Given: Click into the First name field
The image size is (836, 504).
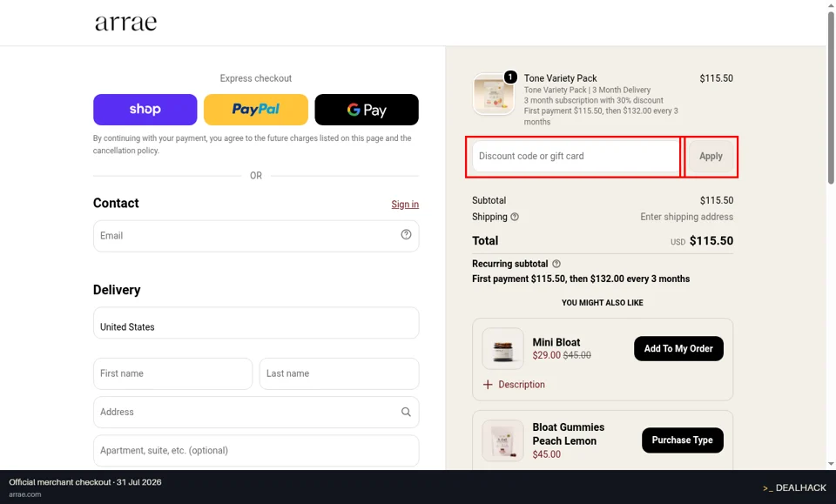Looking at the screenshot, I should (x=172, y=373).
